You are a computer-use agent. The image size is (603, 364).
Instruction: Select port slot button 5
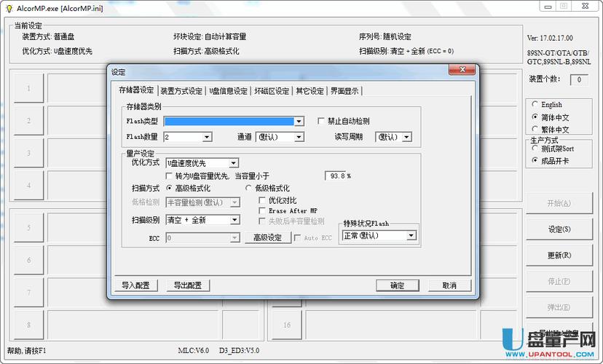coord(29,228)
